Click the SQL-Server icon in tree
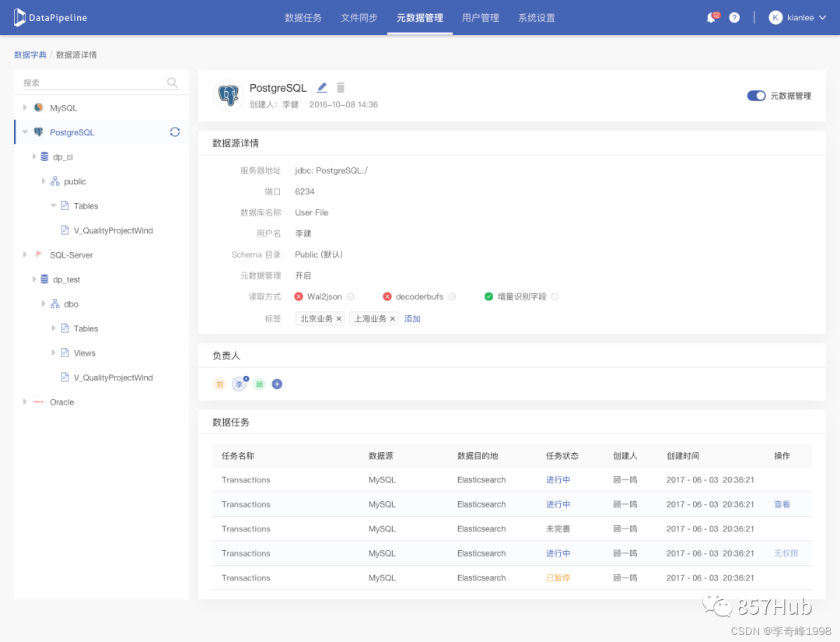This screenshot has height=642, width=840. (x=39, y=254)
